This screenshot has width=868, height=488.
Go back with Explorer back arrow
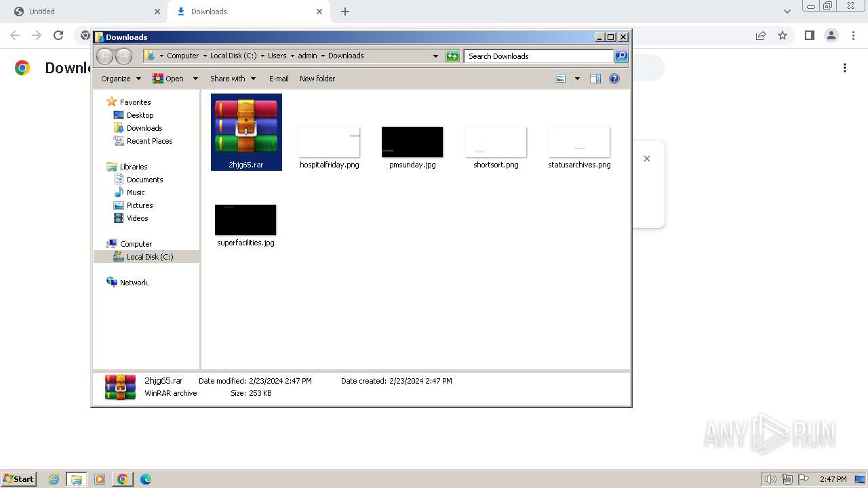tap(104, 56)
